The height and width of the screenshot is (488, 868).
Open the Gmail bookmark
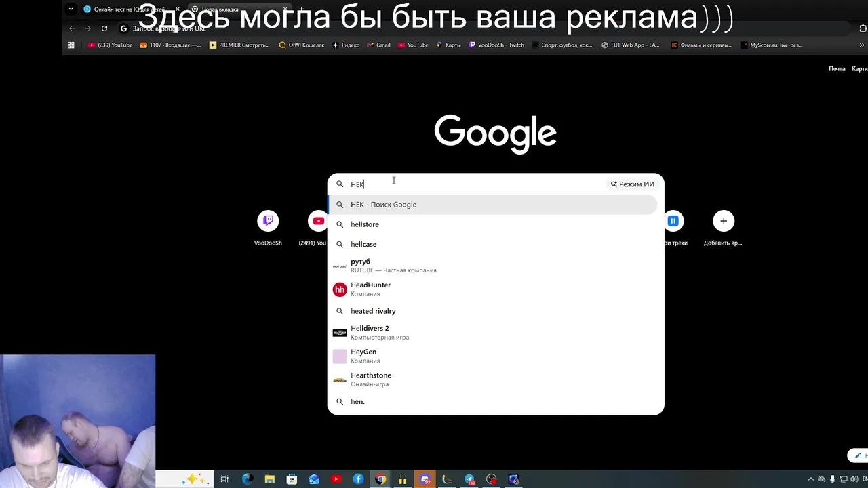[x=378, y=45]
